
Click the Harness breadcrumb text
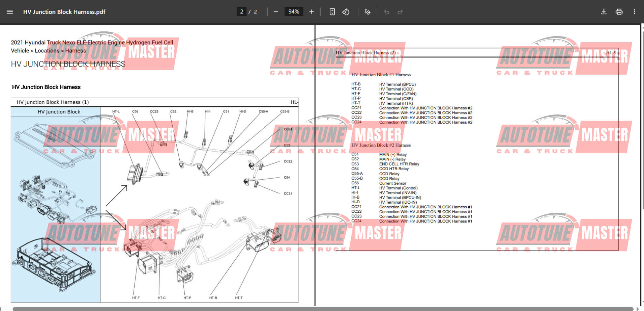pos(76,50)
